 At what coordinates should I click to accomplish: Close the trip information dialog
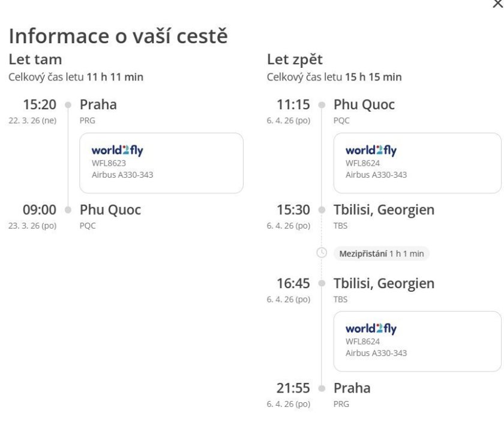point(498,4)
